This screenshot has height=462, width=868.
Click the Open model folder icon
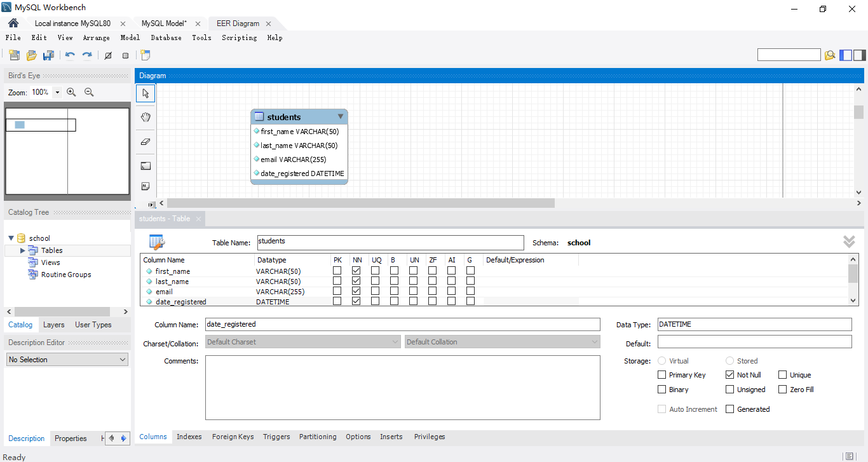[x=31, y=55]
